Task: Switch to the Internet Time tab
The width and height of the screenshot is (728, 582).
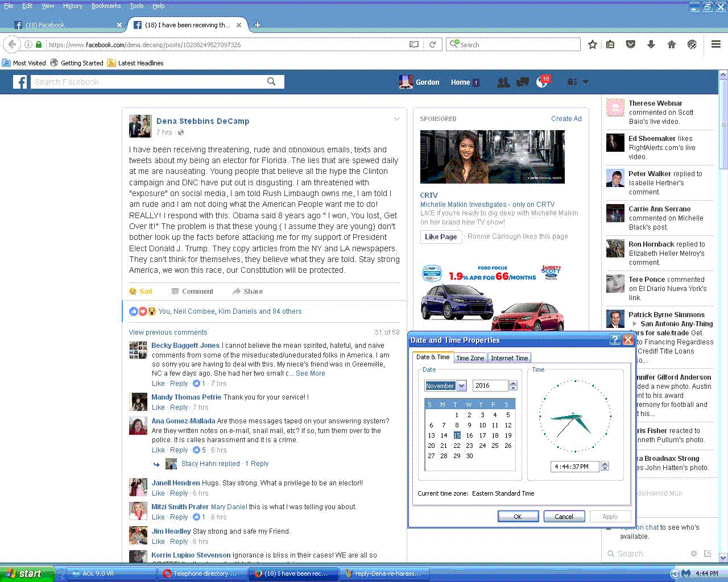Action: [509, 358]
